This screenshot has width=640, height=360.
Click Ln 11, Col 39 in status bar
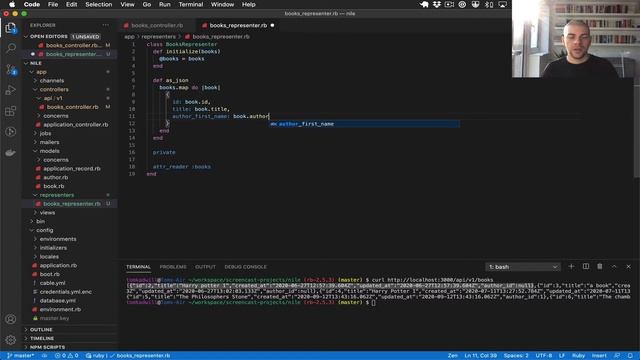(x=480, y=356)
